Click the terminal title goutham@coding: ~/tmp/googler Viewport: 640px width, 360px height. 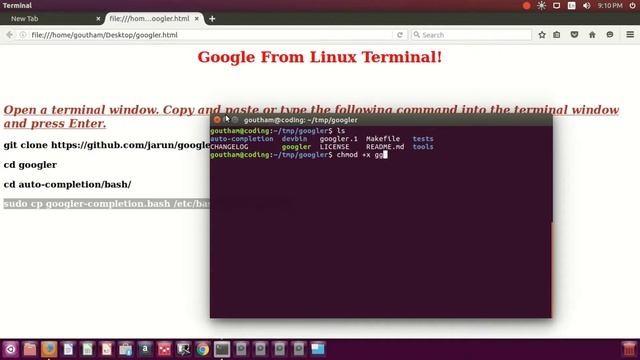click(300, 120)
